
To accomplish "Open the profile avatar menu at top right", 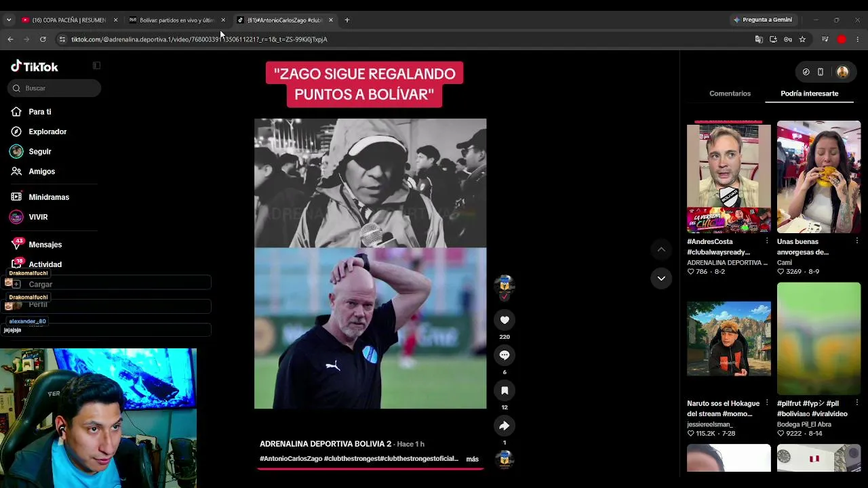I will click(843, 72).
